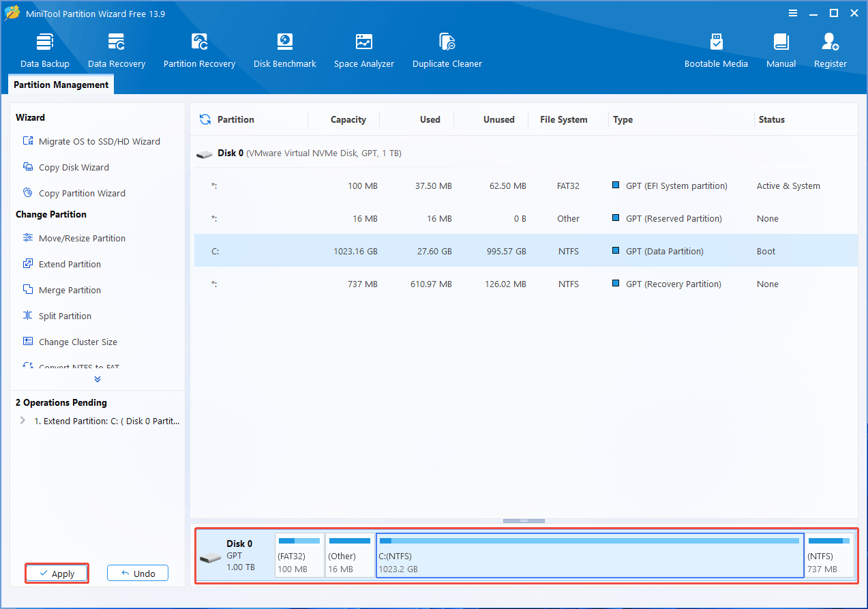Sort by the Used column header
The width and height of the screenshot is (868, 609).
[430, 119]
